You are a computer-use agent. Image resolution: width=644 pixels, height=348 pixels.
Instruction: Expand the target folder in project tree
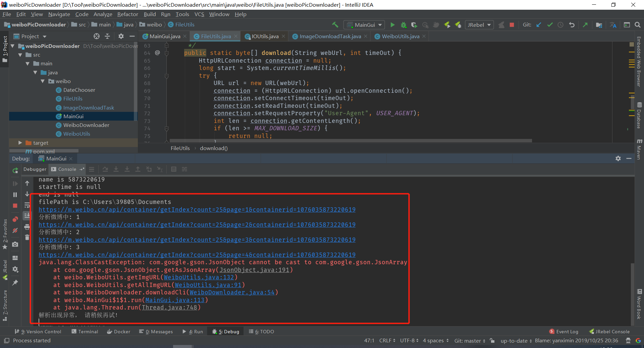(20, 143)
